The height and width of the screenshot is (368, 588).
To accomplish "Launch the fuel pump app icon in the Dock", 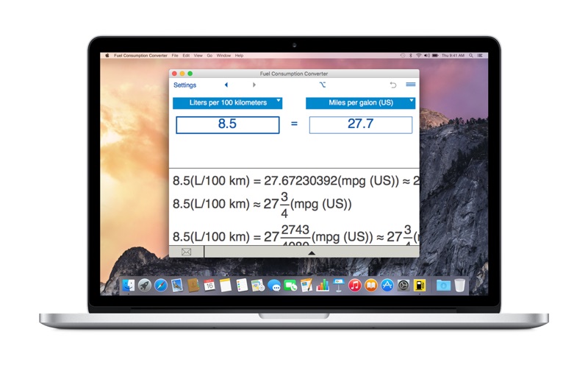I will tap(420, 286).
